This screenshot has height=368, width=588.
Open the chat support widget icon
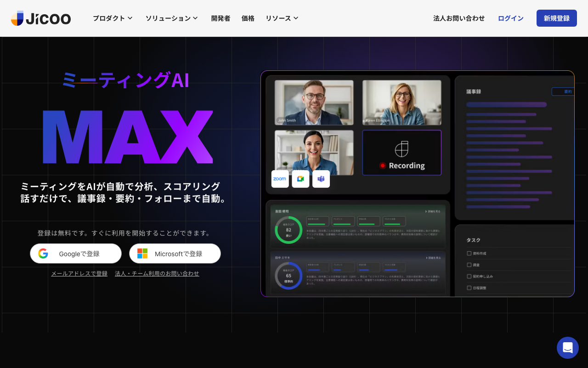(568, 348)
